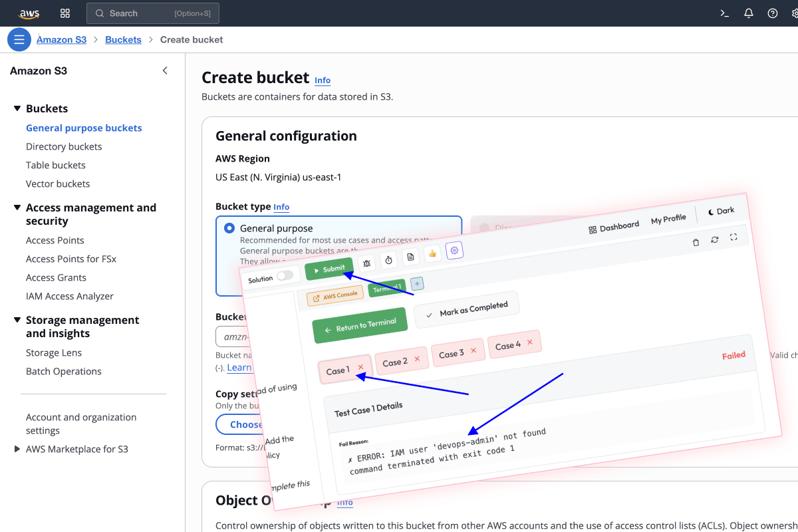Click the Learn more link under bucket name
This screenshot has width=798, height=532.
tap(239, 367)
